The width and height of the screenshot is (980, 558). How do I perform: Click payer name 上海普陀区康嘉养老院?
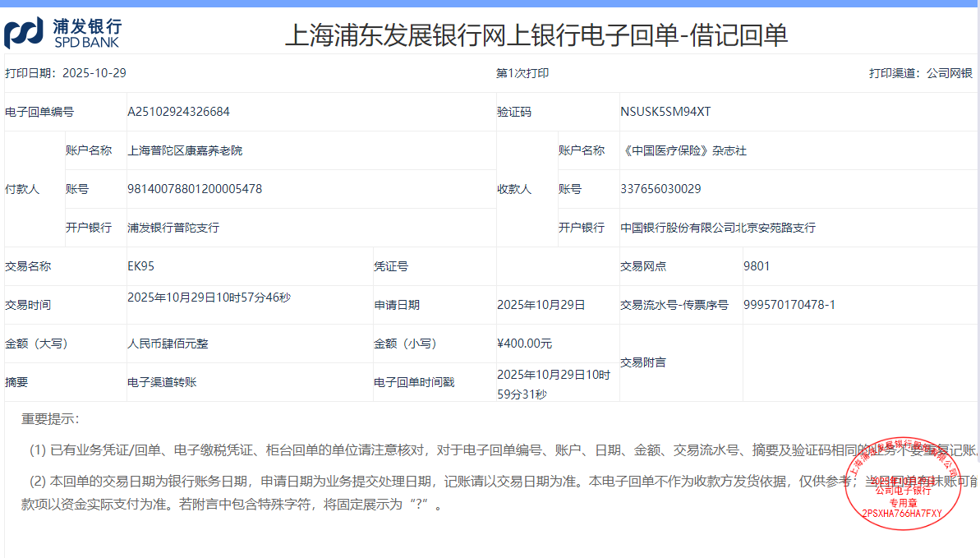[185, 150]
